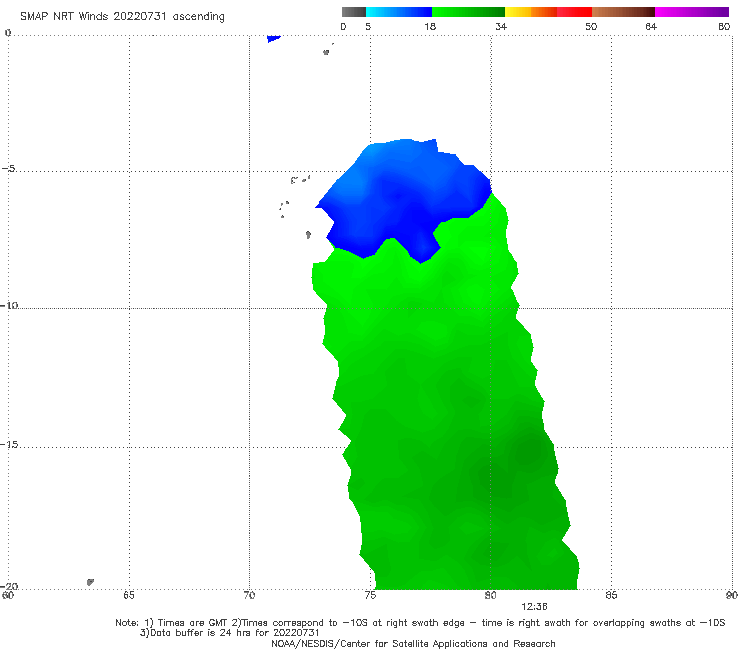Click the swath time stamp '12:36'
The image size is (740, 650).
click(x=534, y=607)
